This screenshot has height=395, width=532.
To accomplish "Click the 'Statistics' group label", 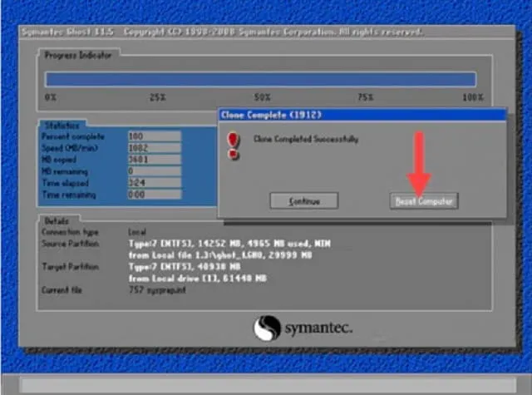I will [62, 126].
